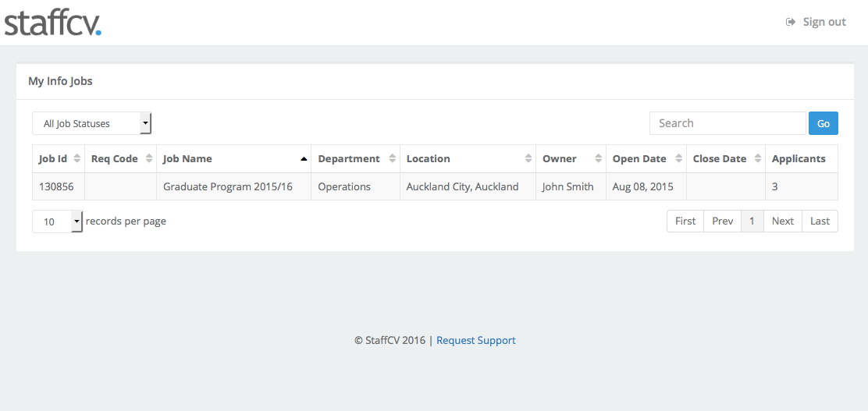Sort by Job Id column arrows
Screen dimensions: 868x411
(x=77, y=159)
